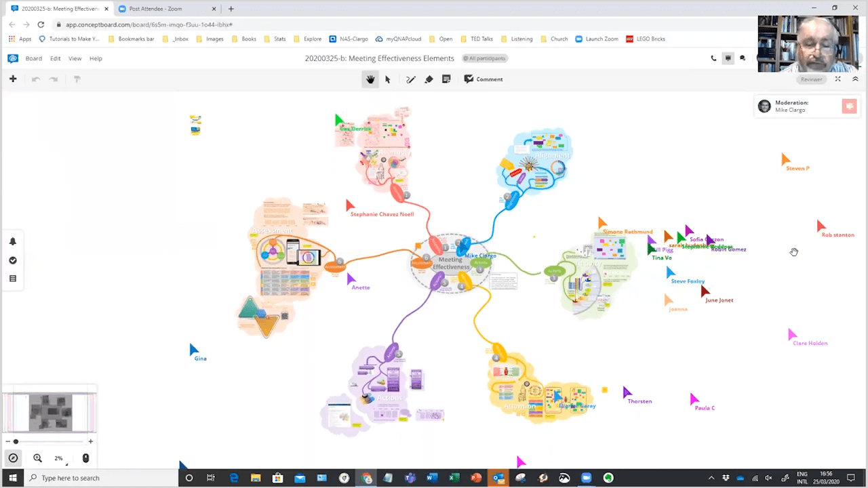Click the Reviewer role button
Screen dimensions: 868x488
pyautogui.click(x=811, y=79)
